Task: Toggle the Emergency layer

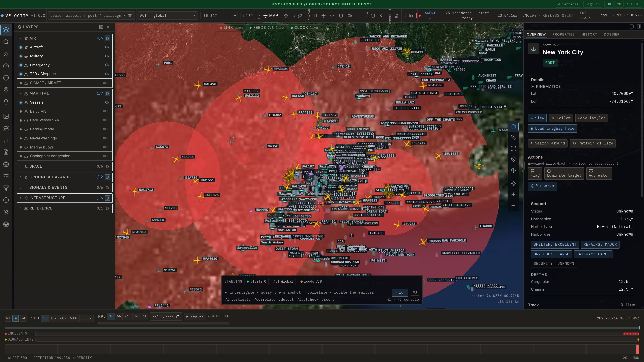Action: click(65, 65)
